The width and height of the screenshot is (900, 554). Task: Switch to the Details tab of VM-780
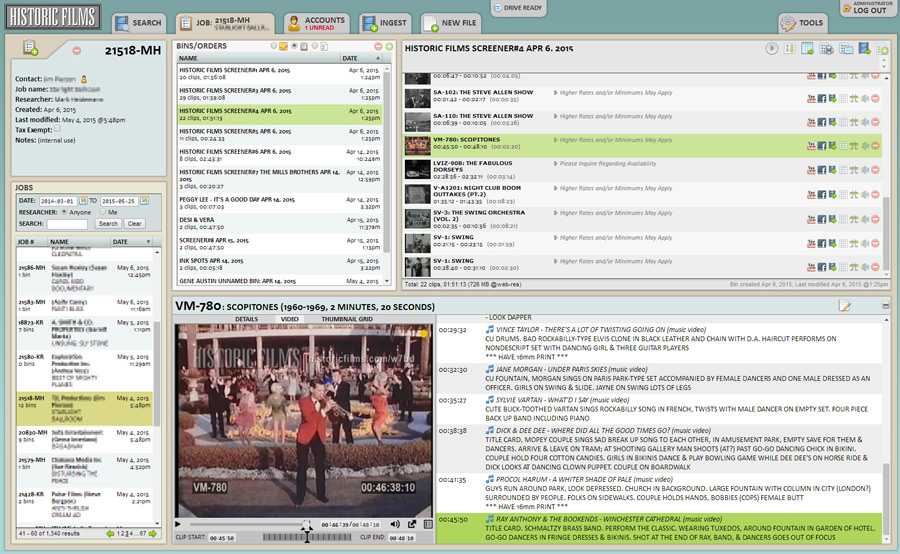[x=246, y=319]
